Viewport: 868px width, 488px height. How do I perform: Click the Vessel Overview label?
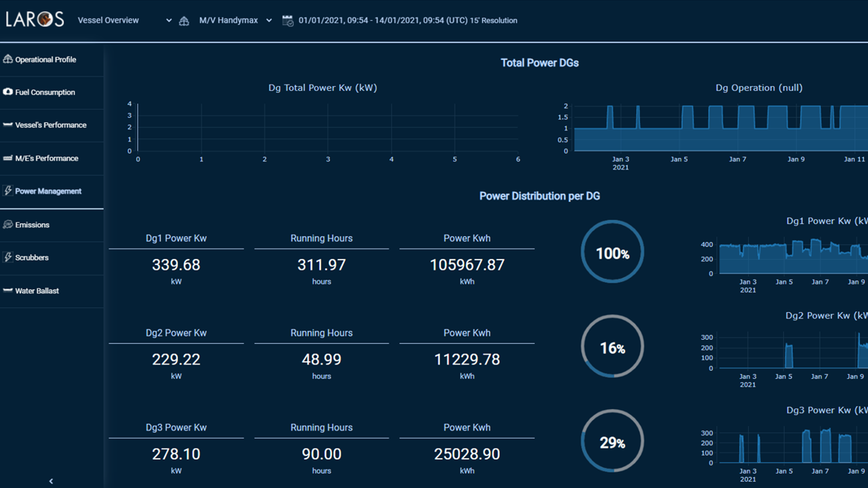108,20
